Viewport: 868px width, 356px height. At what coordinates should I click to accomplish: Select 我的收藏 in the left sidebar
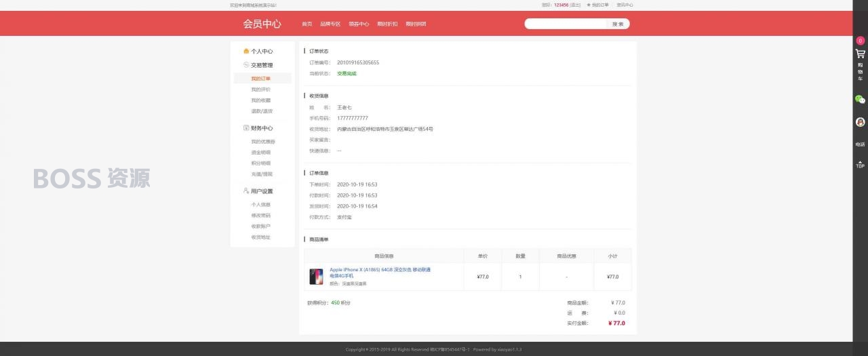tap(260, 100)
